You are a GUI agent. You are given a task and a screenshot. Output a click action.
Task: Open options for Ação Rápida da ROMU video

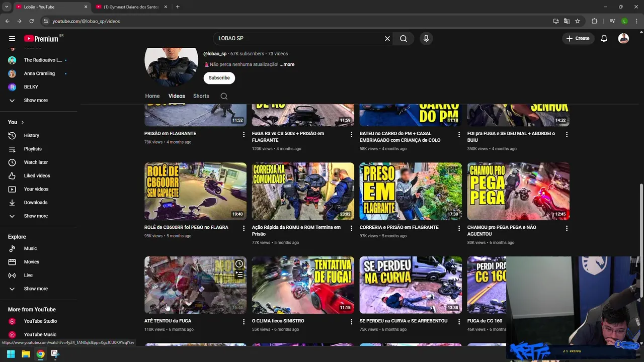351,228
